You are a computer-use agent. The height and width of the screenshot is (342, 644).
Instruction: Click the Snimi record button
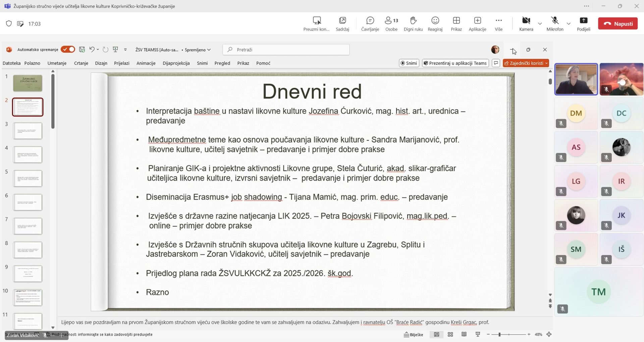point(409,63)
